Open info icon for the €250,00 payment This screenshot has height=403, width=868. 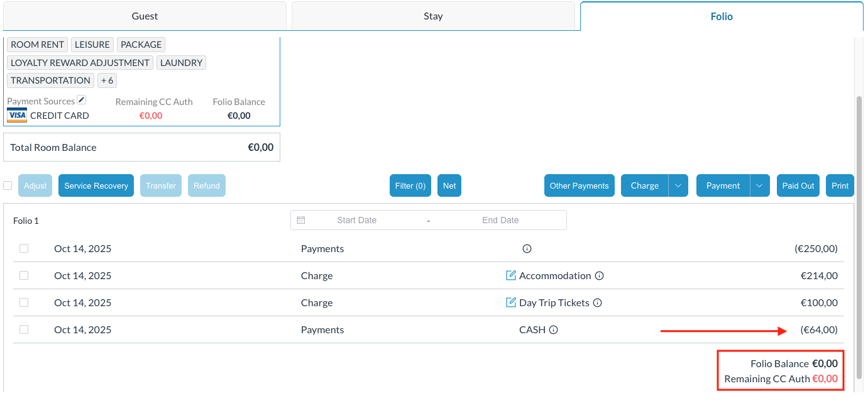click(527, 249)
